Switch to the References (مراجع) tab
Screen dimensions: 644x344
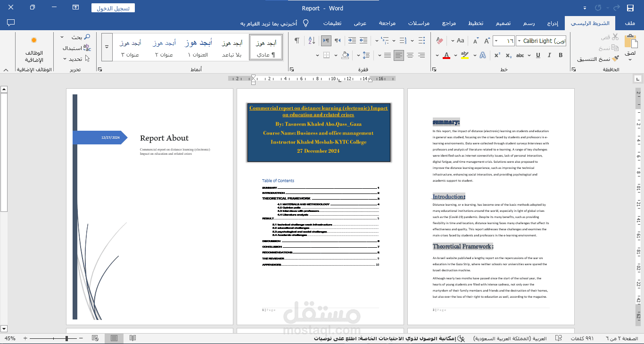point(449,23)
